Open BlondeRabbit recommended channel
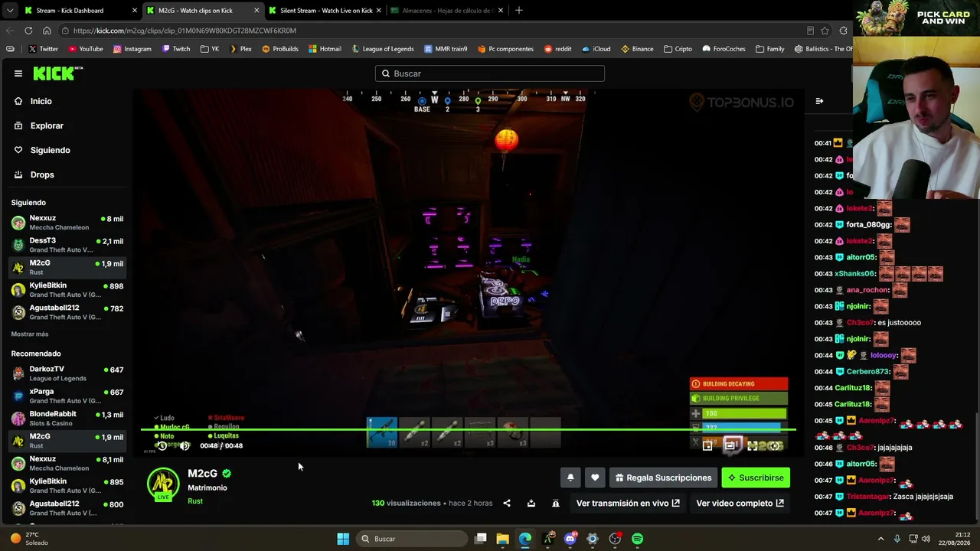This screenshot has height=551, width=980. point(67,418)
